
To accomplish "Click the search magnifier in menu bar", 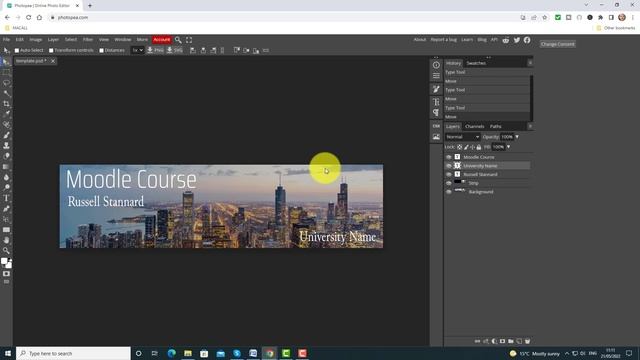I will [178, 40].
